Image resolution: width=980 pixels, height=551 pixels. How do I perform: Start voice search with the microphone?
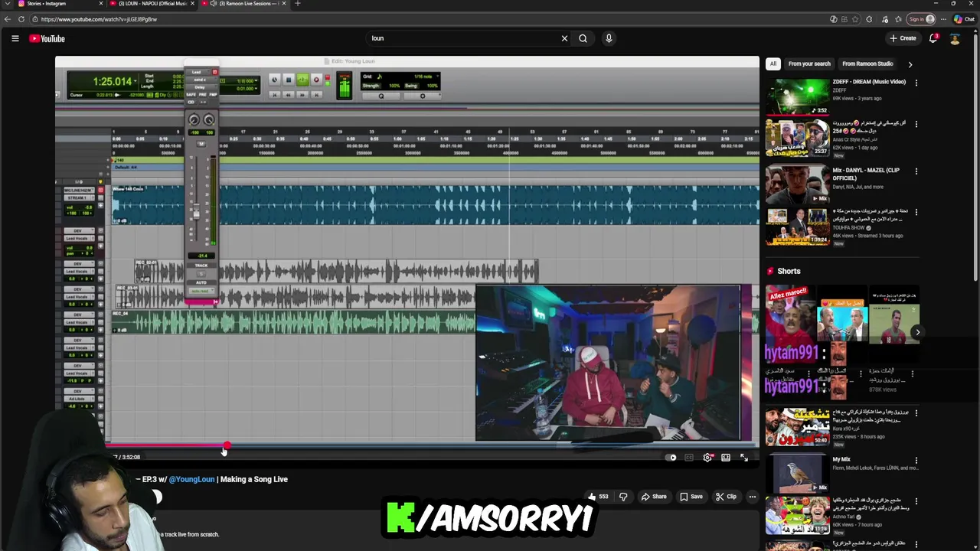(609, 38)
